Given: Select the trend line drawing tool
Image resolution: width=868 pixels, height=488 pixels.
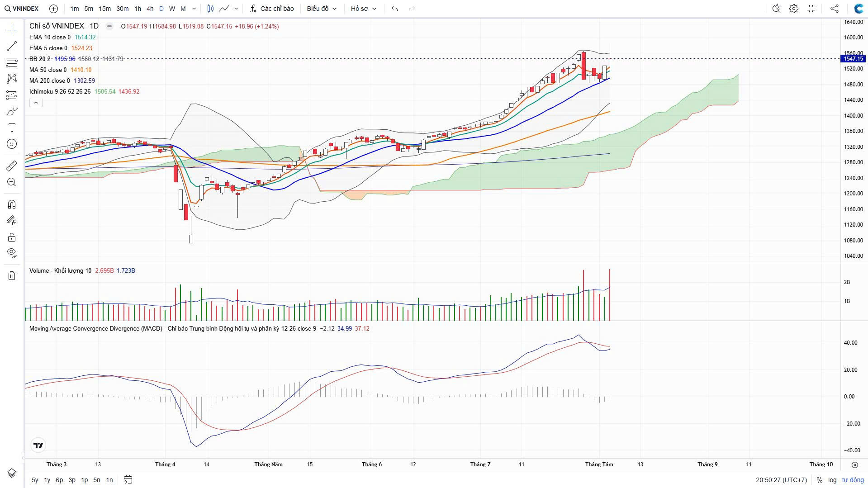Looking at the screenshot, I should tap(12, 46).
